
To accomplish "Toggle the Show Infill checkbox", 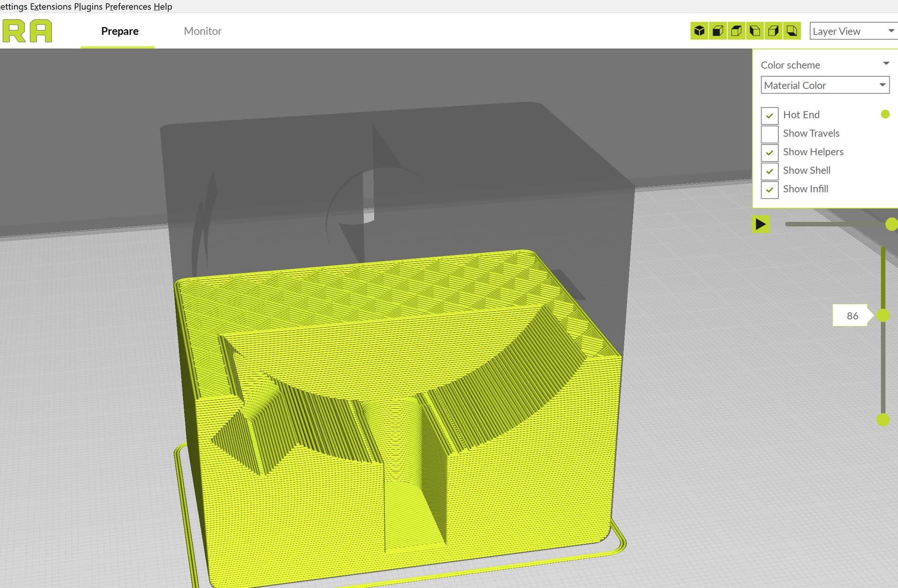I will 769,189.
